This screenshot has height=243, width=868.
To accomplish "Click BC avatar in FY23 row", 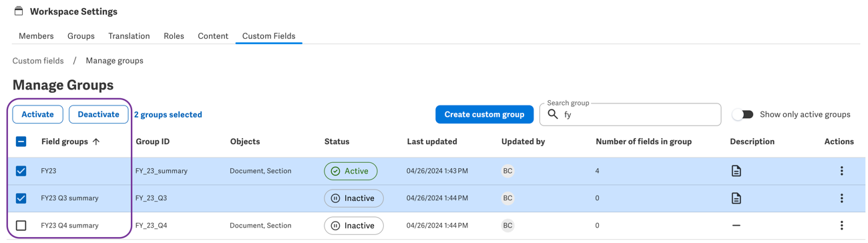I will pyautogui.click(x=507, y=171).
